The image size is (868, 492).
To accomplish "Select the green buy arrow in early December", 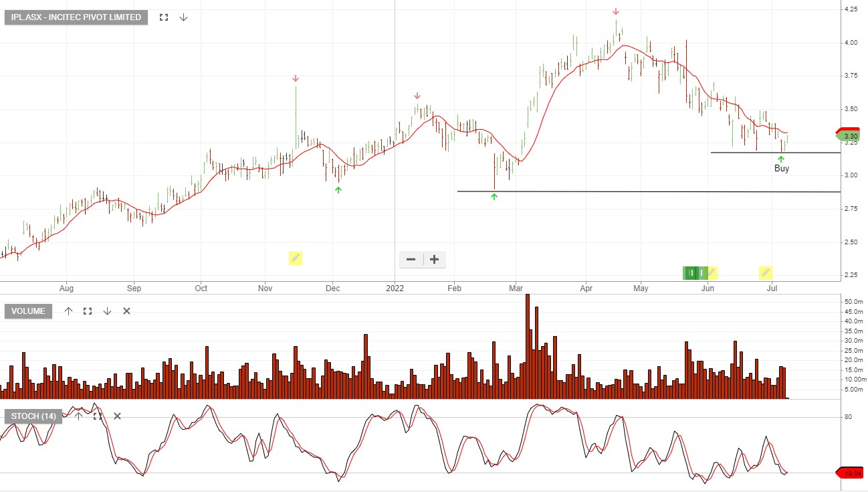I will pos(338,190).
